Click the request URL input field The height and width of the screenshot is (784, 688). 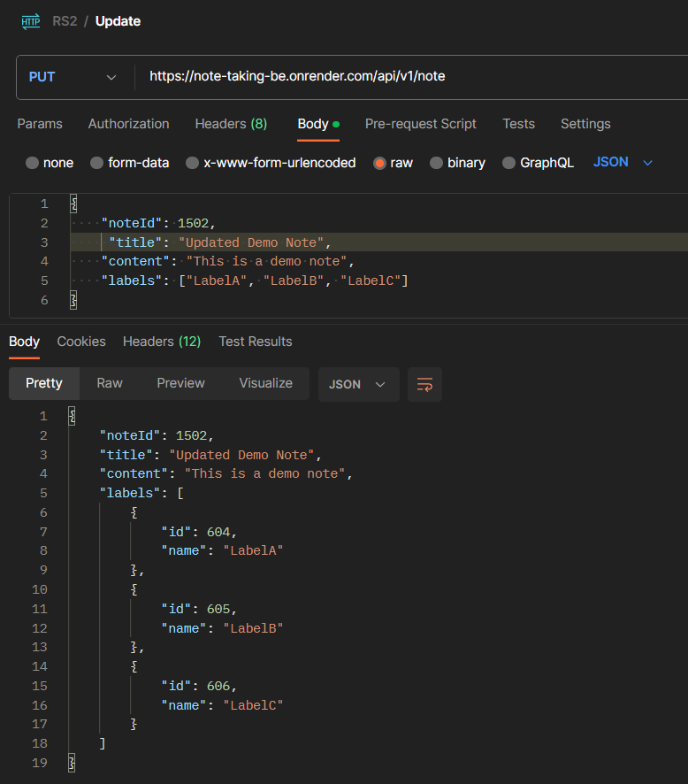point(354,76)
